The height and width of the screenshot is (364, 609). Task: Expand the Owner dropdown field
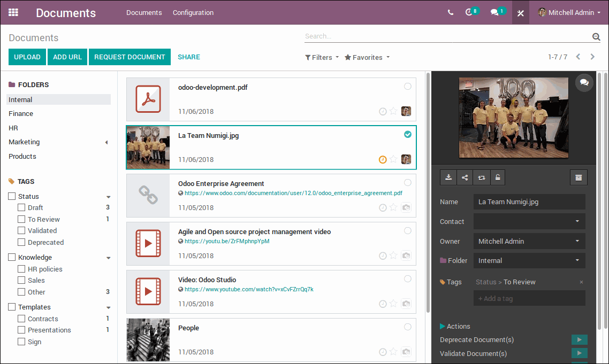coord(529,241)
